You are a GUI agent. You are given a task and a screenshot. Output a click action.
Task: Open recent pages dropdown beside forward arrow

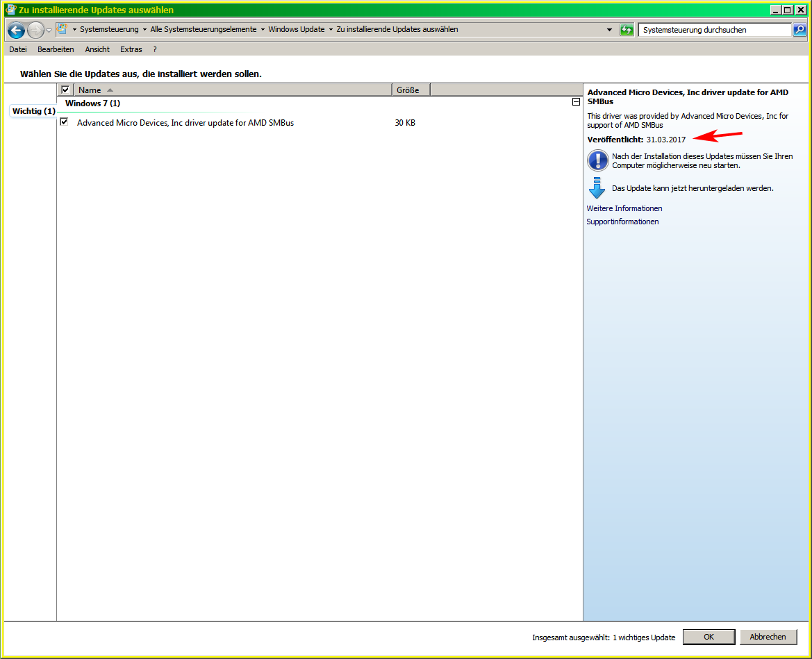tap(49, 31)
